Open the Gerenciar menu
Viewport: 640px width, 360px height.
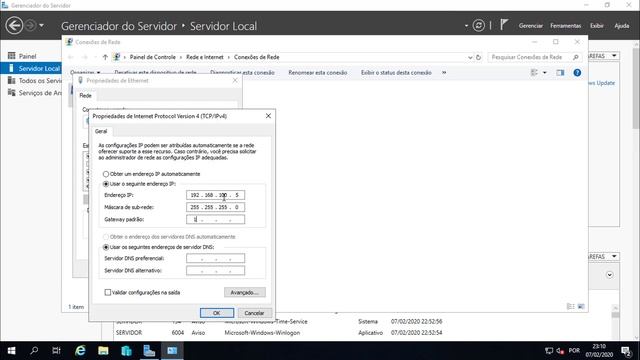(531, 26)
